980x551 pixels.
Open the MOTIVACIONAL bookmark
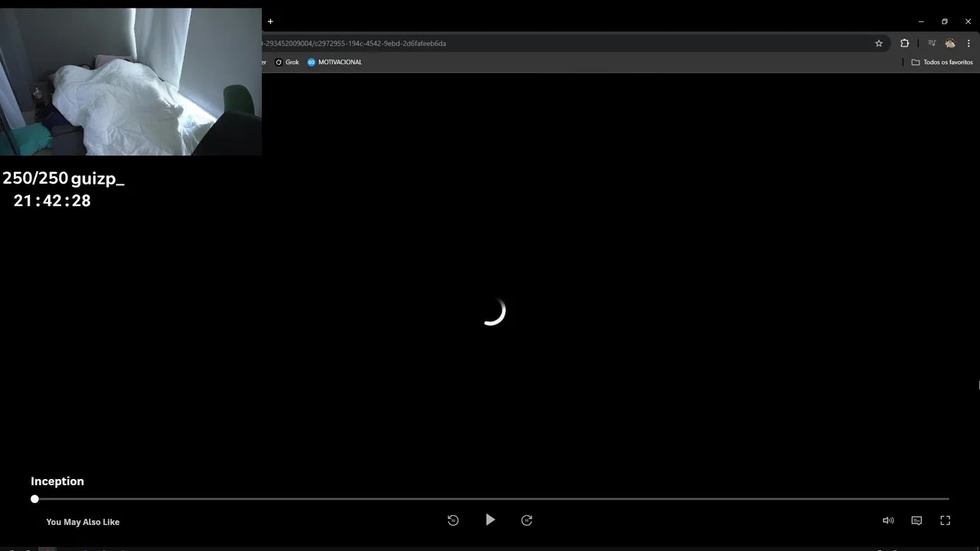click(335, 62)
